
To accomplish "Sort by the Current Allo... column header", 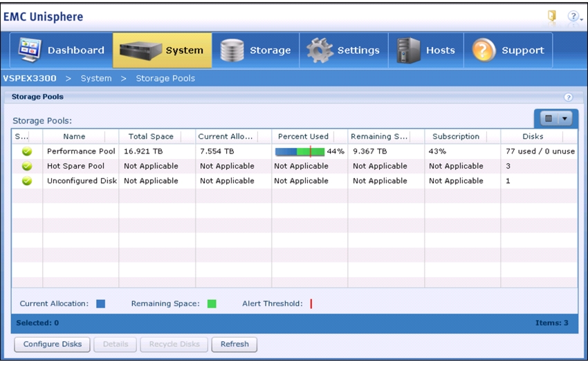I will coord(226,136).
